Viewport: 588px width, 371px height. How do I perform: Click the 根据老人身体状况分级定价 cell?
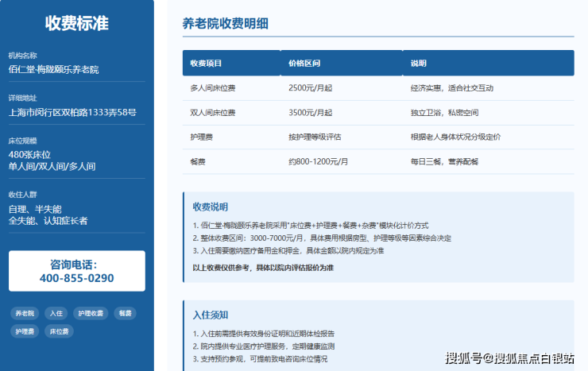(x=455, y=137)
